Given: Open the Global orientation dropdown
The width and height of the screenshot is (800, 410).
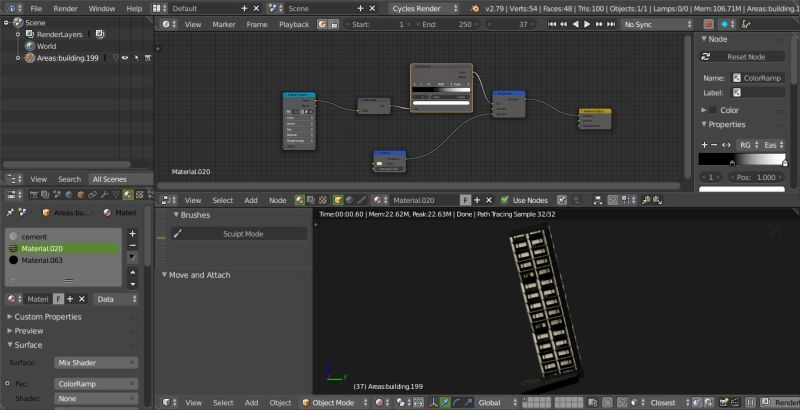Looking at the screenshot, I should (x=498, y=403).
